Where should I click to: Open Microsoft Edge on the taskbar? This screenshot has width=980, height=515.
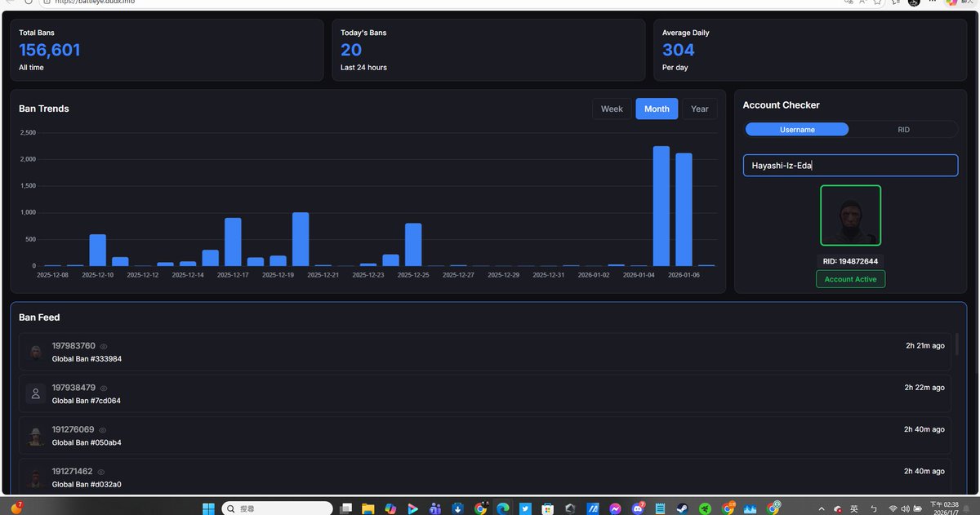[x=502, y=508]
